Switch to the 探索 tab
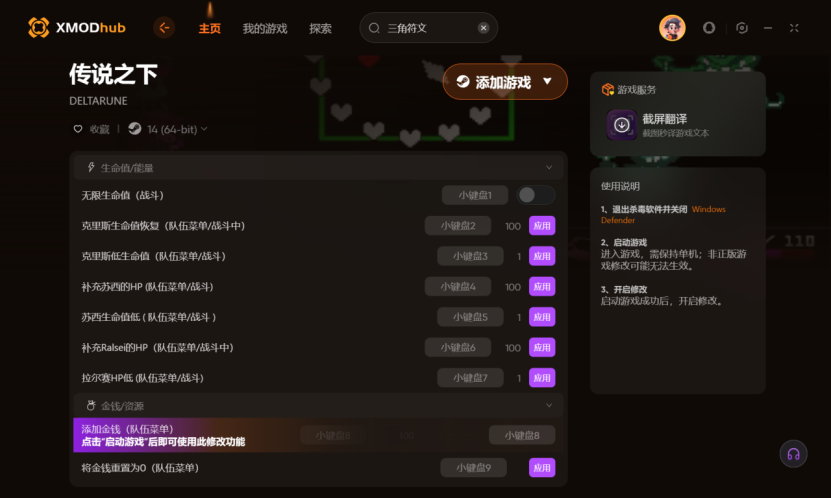Screen dimensions: 831x498 320,29
